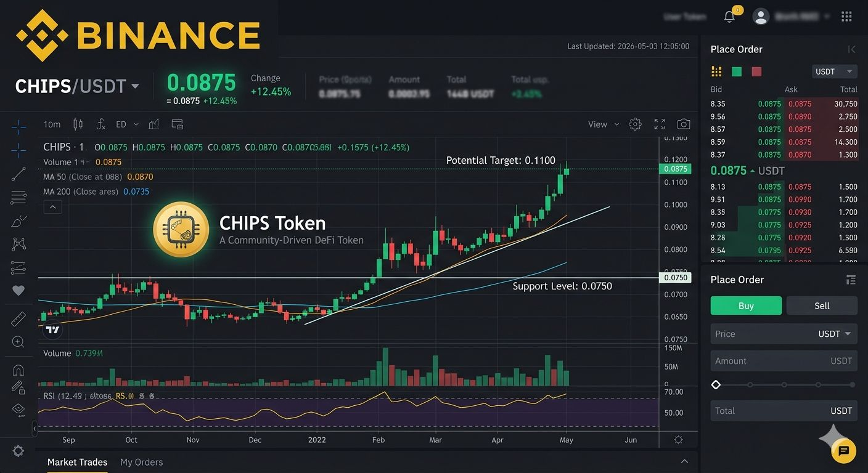Collapse the order book panel with arrow

coord(851,49)
